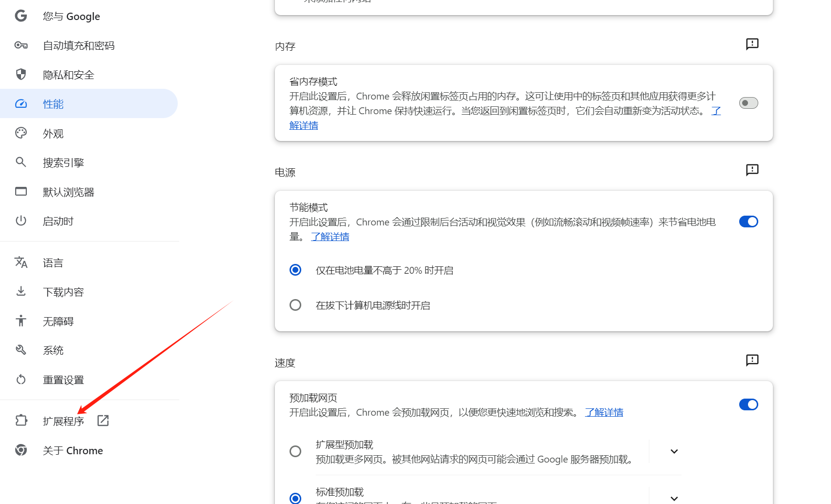Screen dimensions: 831x504
Task: Send feedback for 速度 section
Action: [x=752, y=361]
